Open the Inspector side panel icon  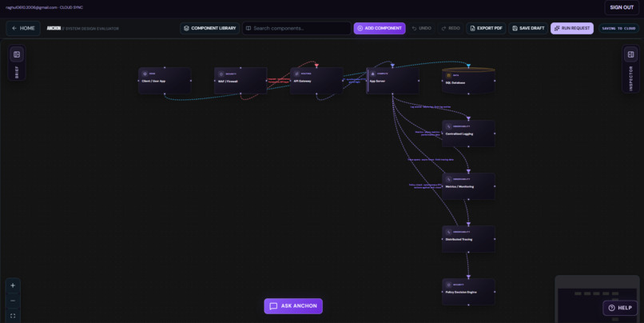(631, 54)
